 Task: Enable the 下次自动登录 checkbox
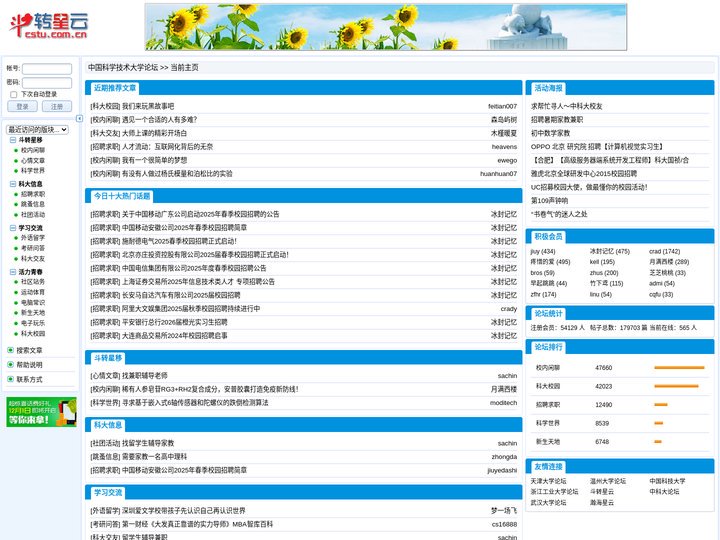tap(13, 95)
